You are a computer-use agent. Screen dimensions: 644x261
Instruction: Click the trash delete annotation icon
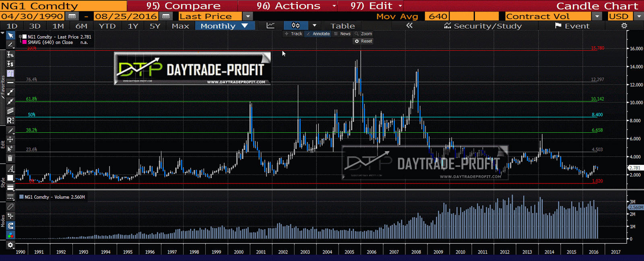tap(10, 158)
